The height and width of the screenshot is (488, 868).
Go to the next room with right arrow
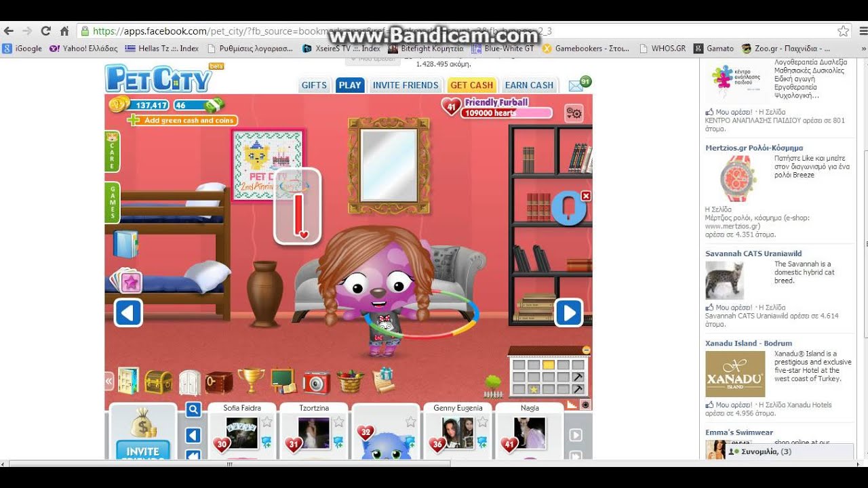click(x=568, y=313)
